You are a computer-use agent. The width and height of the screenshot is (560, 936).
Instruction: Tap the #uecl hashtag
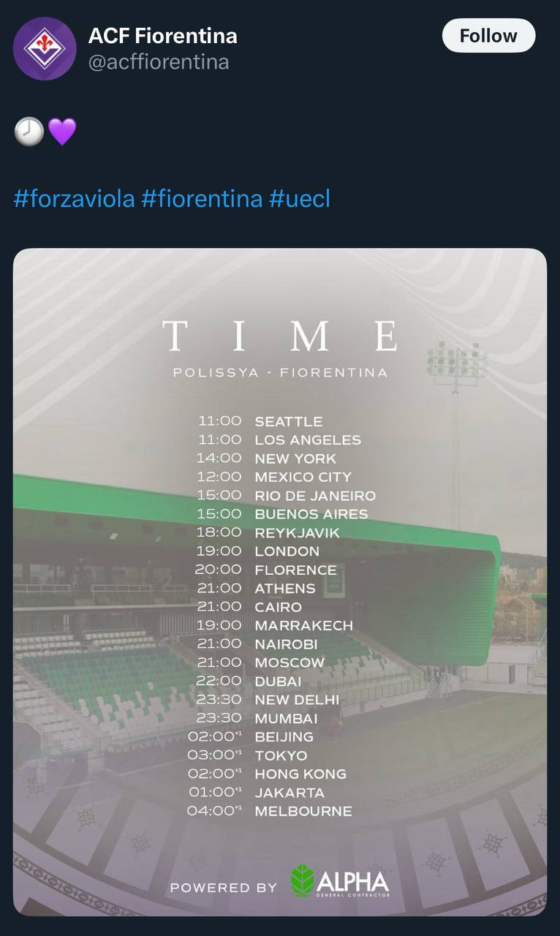point(300,198)
